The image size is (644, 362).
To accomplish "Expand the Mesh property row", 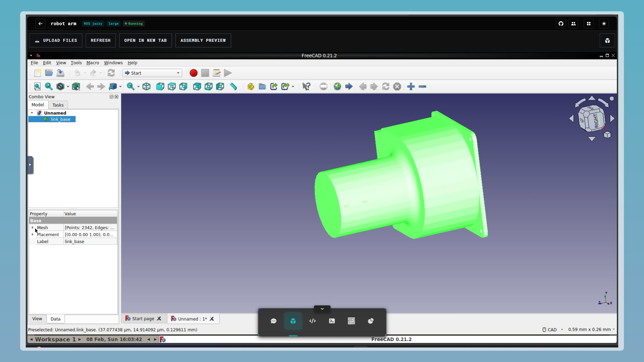I will 33,228.
